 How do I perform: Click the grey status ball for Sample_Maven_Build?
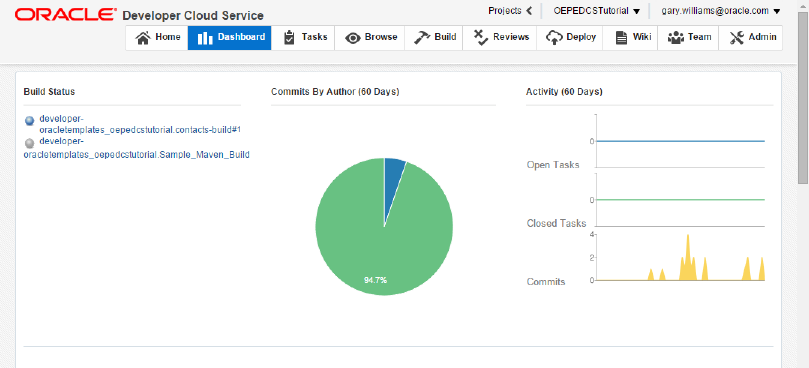point(29,143)
